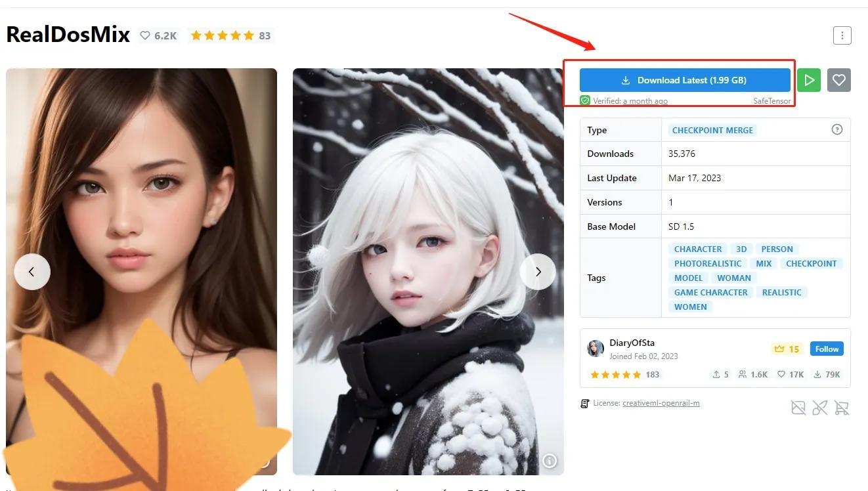Select the GAME CHARACTER tag
Viewport: 868px width, 491px height.
710,292
